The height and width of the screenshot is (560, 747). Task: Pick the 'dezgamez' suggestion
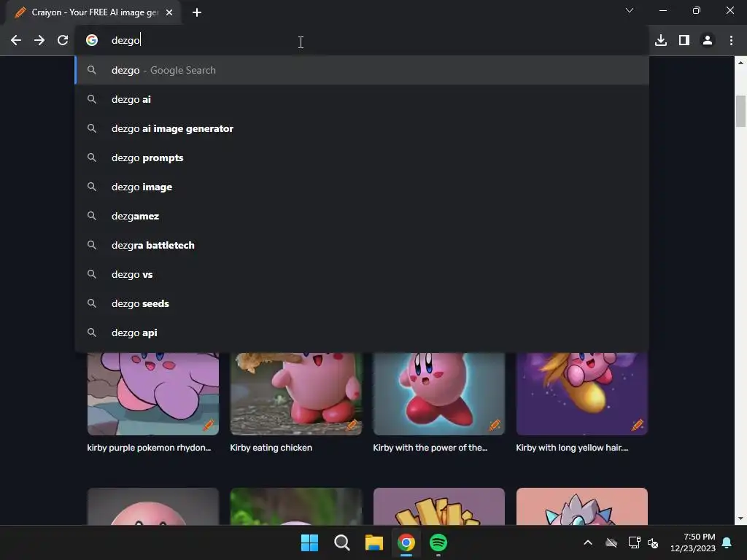[362, 216]
